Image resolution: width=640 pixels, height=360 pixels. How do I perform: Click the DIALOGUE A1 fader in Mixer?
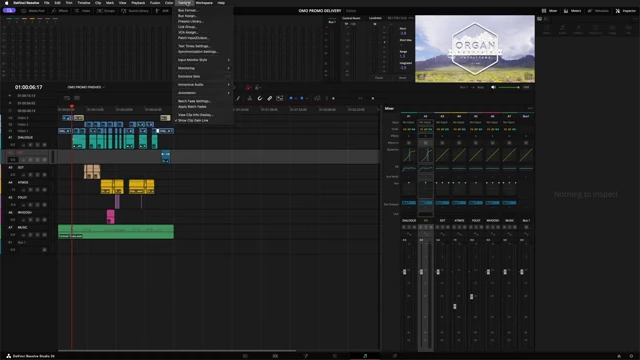coord(404,272)
